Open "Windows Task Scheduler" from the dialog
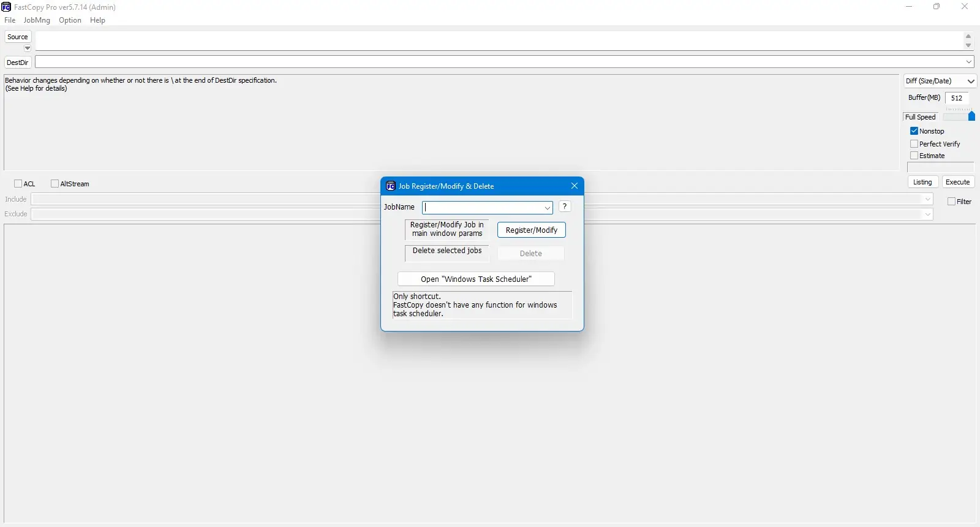This screenshot has height=527, width=980. (x=476, y=279)
